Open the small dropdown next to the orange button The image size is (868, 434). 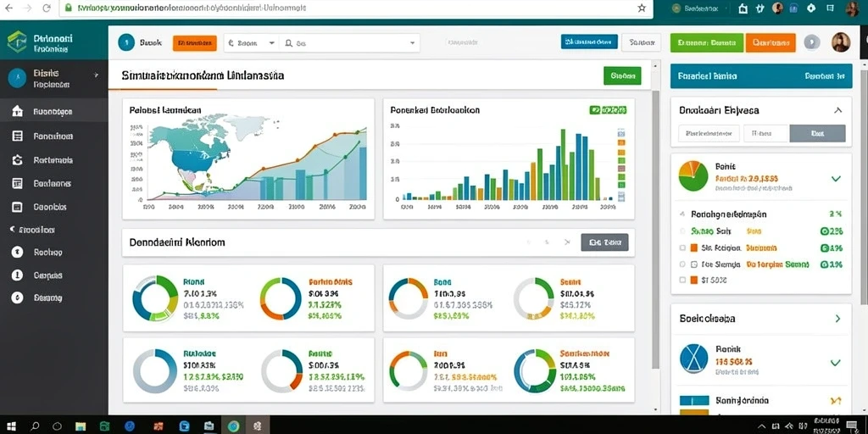pos(251,42)
